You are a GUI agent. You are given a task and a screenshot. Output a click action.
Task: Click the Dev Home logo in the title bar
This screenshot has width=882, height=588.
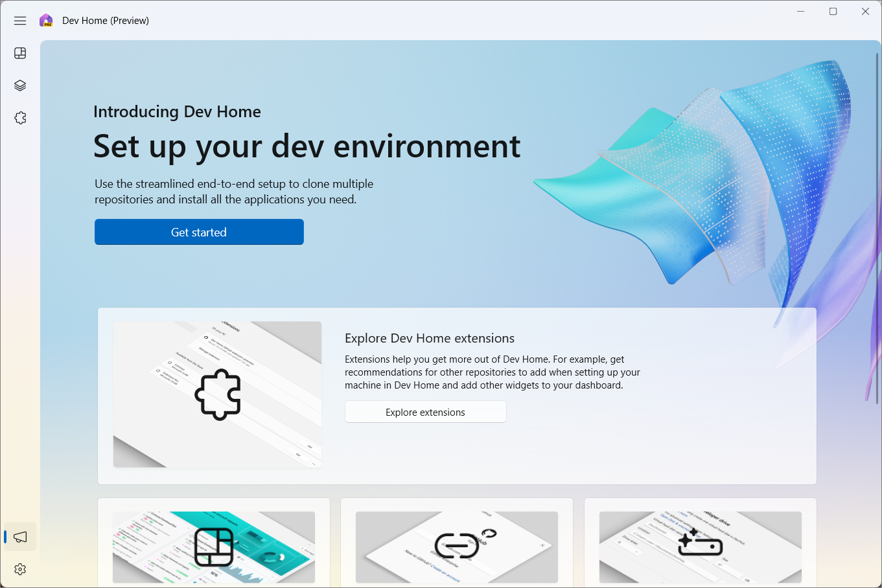(x=45, y=20)
